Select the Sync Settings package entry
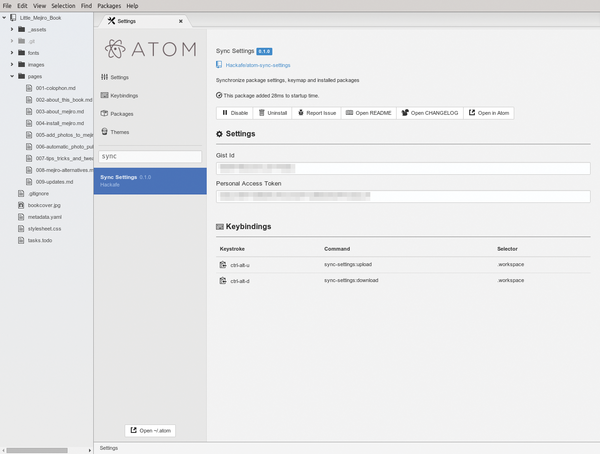Image resolution: width=600 pixels, height=454 pixels. (150, 181)
